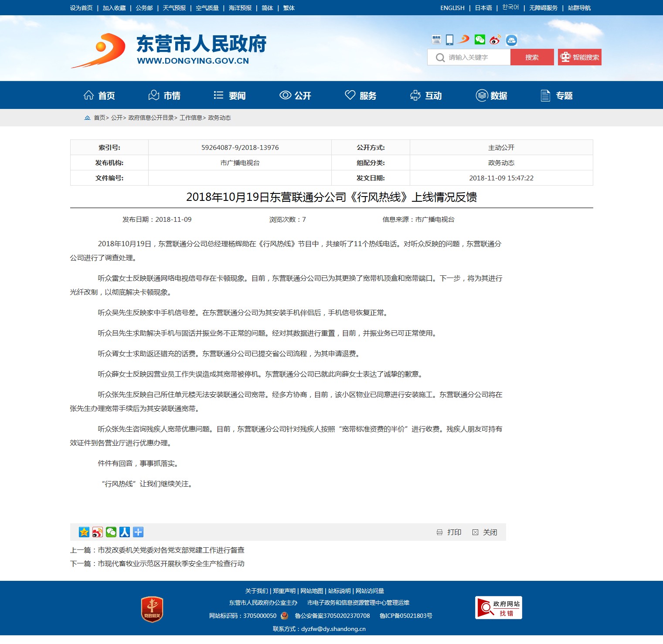Open the Weibo icon beside the header WeChat icon
The width and height of the screenshot is (663, 644).
pos(495,40)
